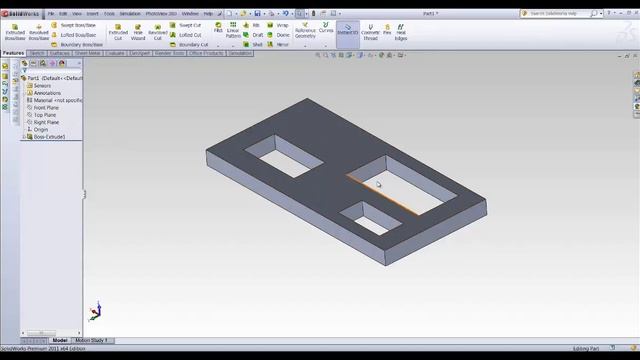Click the New document icon
Viewport: 640px width, 360px height.
[229, 13]
